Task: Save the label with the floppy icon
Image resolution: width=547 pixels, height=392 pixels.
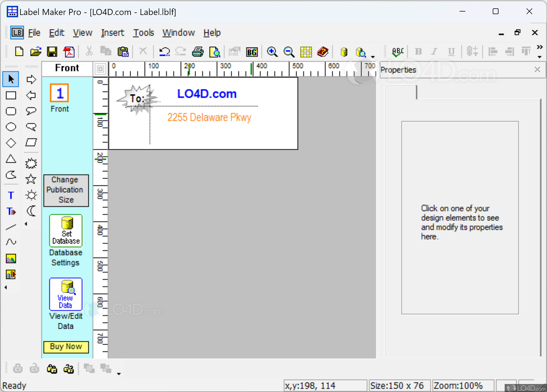Action: [x=52, y=52]
